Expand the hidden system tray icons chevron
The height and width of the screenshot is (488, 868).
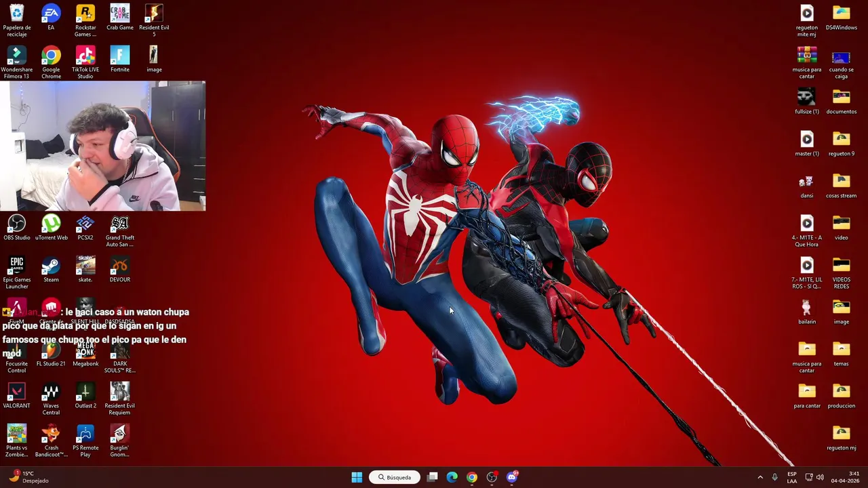tap(760, 477)
